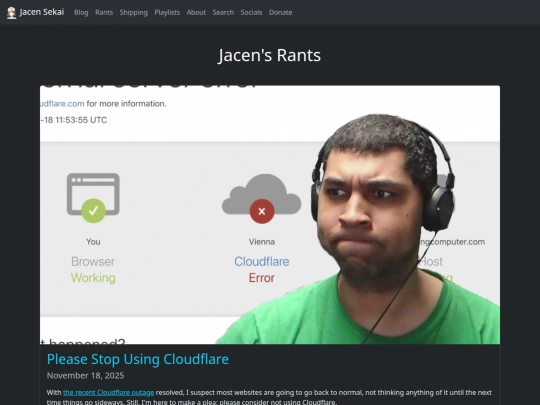Open the 'Please Stop Using Cloudflare' article title
Image resolution: width=540 pixels, height=405 pixels.
pyautogui.click(x=138, y=359)
